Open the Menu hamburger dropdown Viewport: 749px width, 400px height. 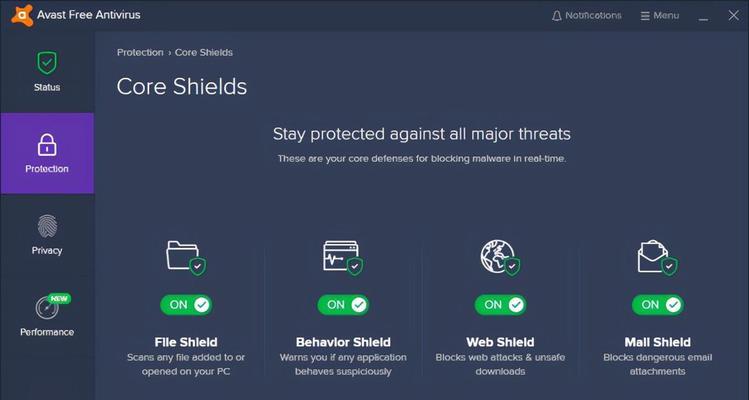(660, 16)
